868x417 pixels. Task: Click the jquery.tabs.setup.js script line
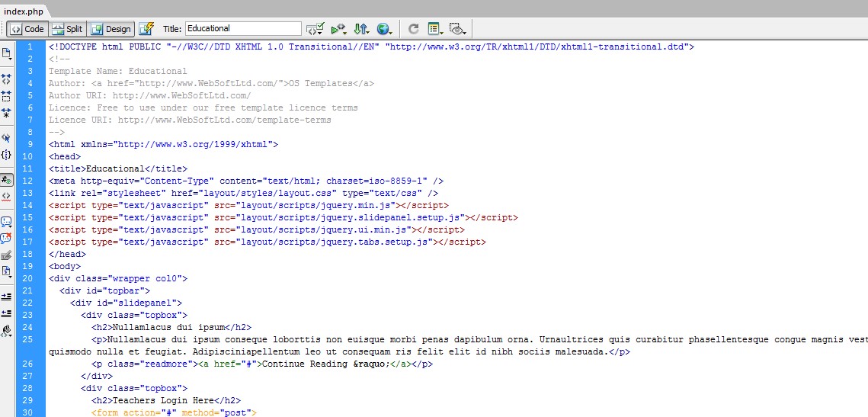point(267,242)
